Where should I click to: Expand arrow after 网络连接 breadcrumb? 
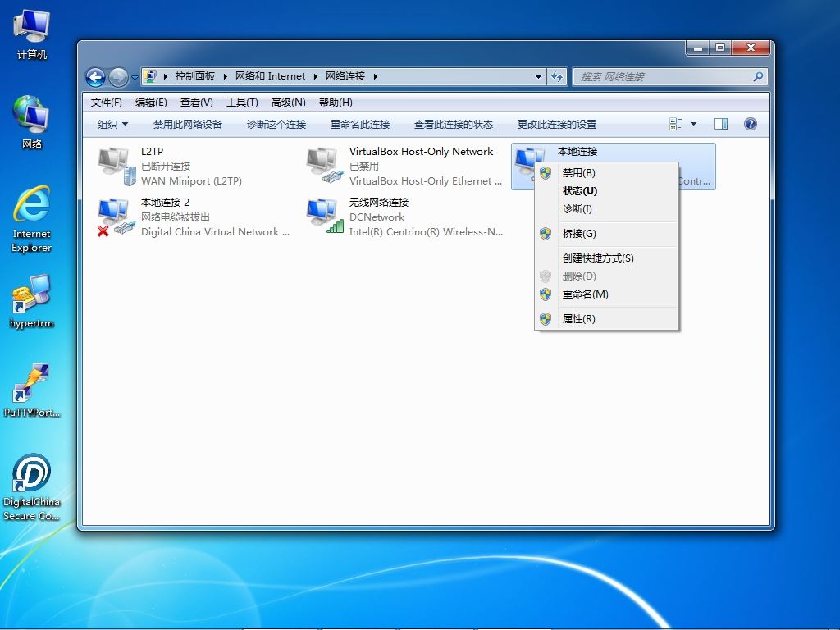click(376, 76)
